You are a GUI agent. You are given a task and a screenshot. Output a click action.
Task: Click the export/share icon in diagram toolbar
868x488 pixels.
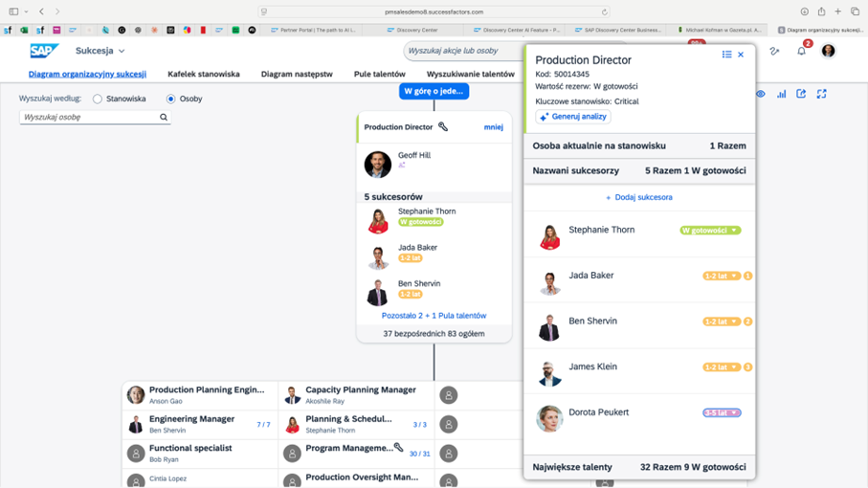click(801, 94)
